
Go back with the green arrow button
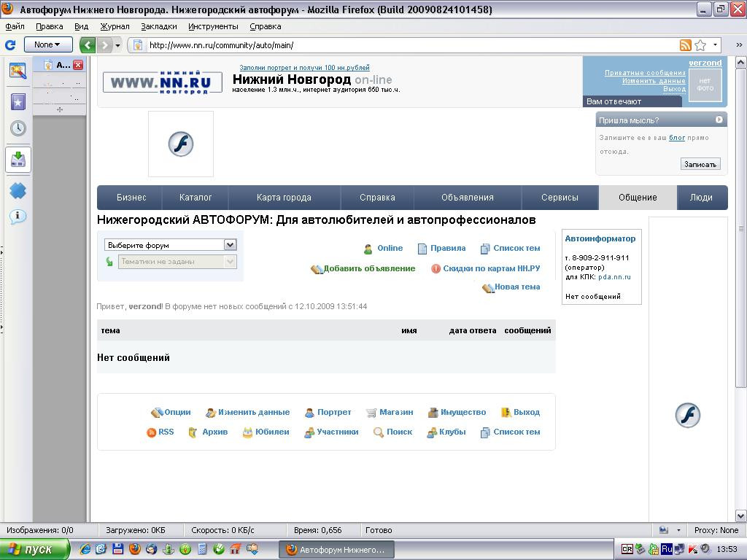click(x=88, y=45)
